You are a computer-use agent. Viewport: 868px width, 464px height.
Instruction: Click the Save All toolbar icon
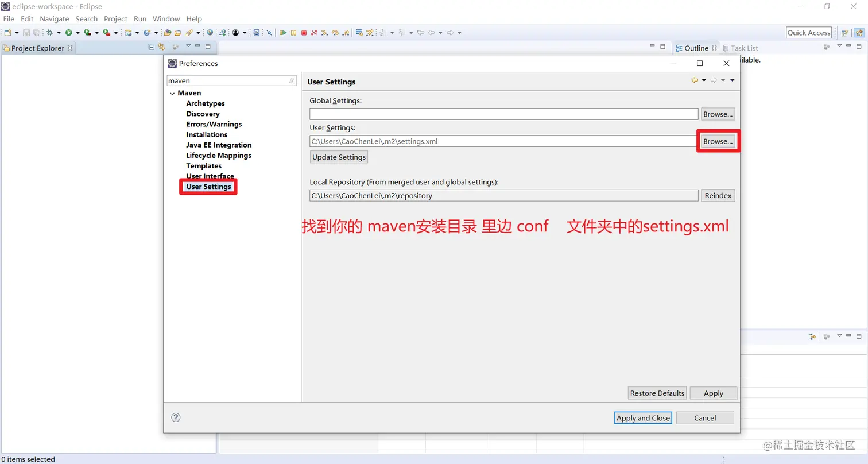click(x=37, y=33)
